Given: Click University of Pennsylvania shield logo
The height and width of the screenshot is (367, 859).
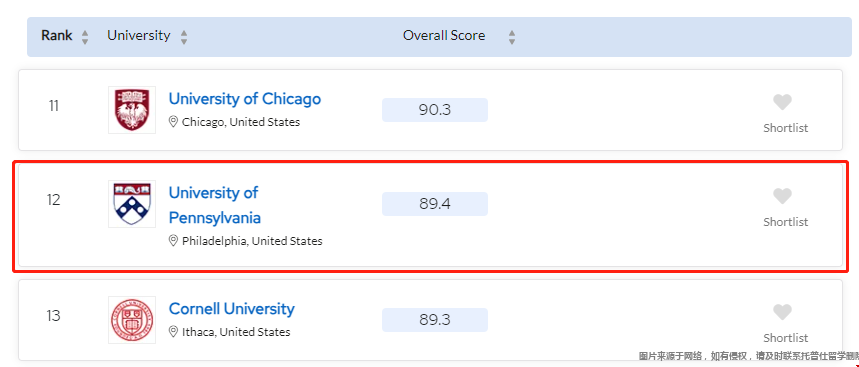Looking at the screenshot, I should (x=132, y=204).
